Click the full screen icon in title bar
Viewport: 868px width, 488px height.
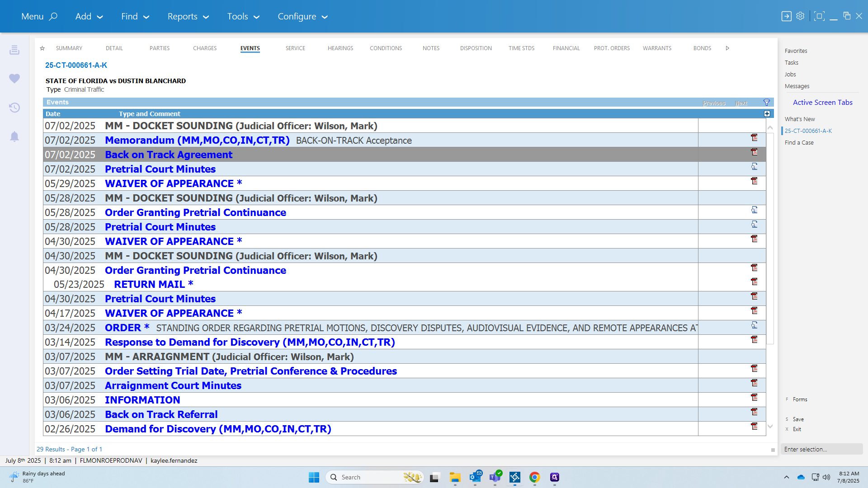pos(819,16)
